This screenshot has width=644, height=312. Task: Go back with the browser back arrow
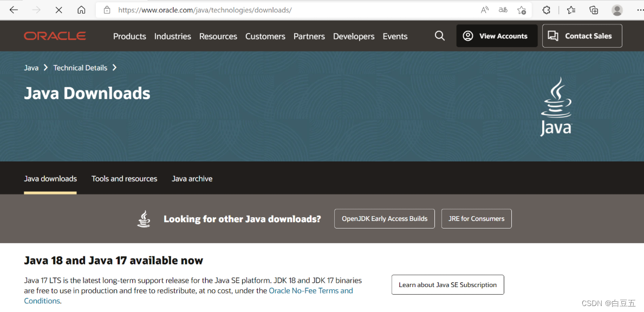(x=14, y=10)
